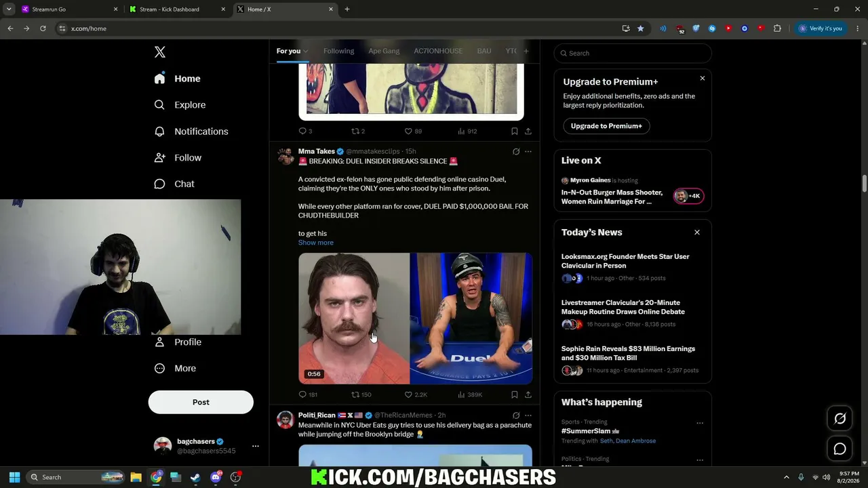Open the #SummerSlam trending topic
Screen dimensions: 868x488
pyautogui.click(x=590, y=431)
